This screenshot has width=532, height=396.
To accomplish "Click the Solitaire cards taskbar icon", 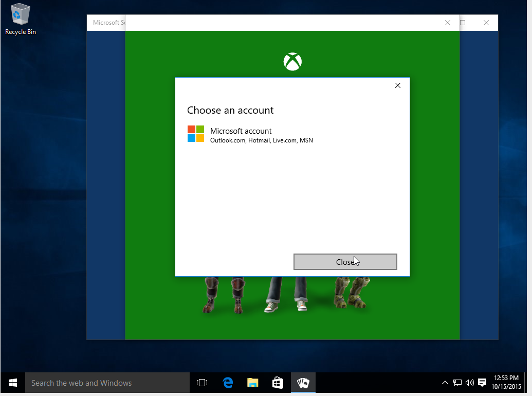I will click(x=303, y=383).
